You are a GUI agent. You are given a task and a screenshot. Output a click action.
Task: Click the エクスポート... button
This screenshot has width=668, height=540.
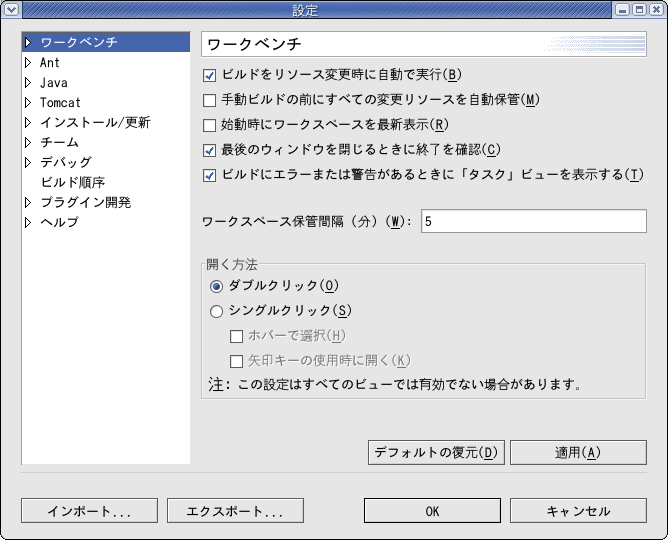coord(235,511)
